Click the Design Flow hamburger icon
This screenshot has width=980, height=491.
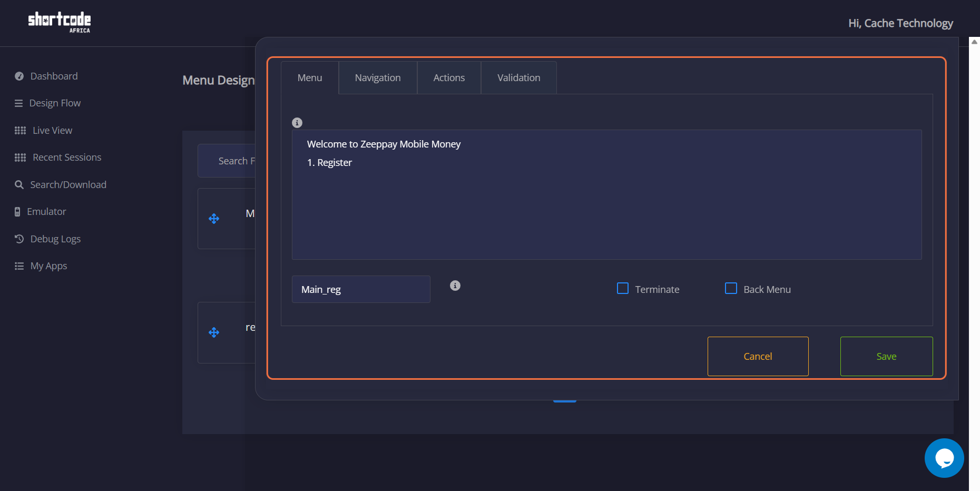click(19, 103)
